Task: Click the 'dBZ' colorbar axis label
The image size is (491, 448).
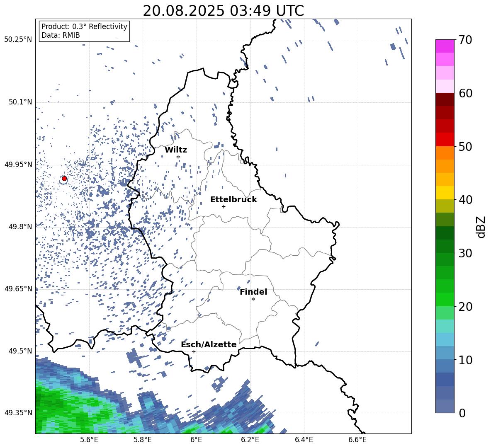Action: tap(481, 227)
